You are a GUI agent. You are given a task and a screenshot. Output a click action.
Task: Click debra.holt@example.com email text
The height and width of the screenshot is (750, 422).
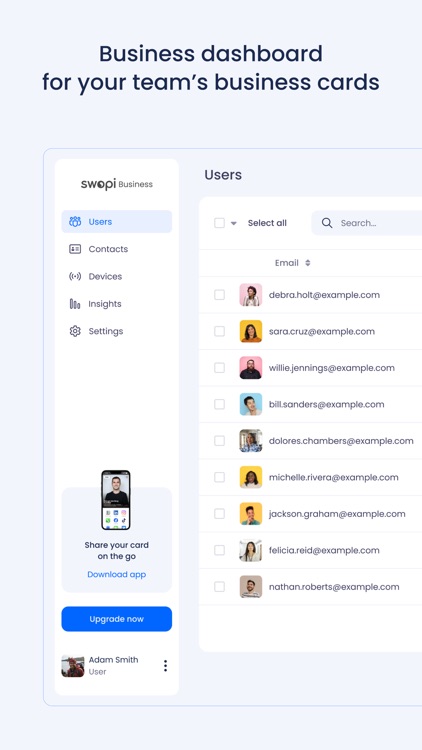324,295
